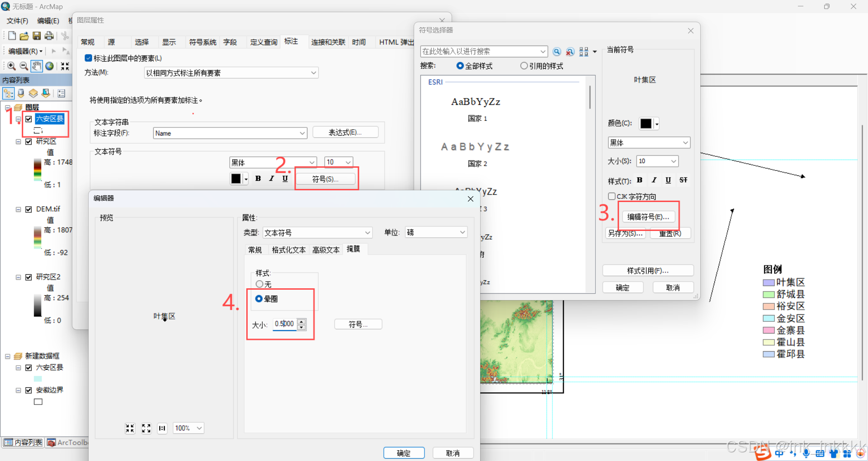The width and height of the screenshot is (868, 461).
Task: Change symbol view mode grid icon
Action: [584, 52]
